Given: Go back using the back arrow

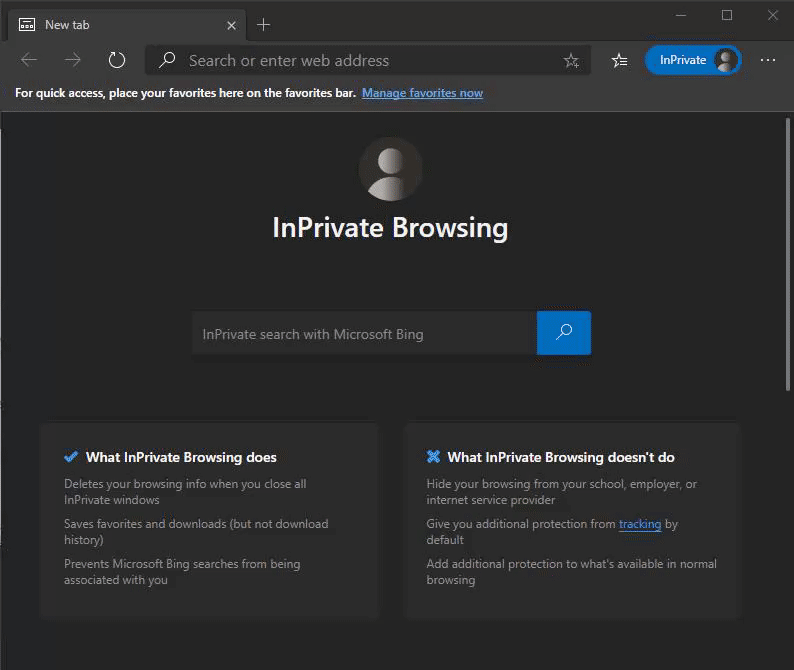Looking at the screenshot, I should (x=29, y=60).
